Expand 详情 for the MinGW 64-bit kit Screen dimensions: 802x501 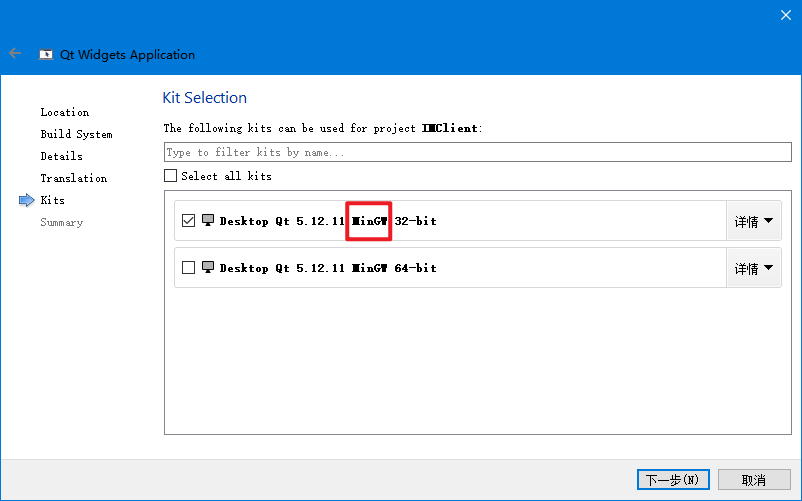[753, 268]
